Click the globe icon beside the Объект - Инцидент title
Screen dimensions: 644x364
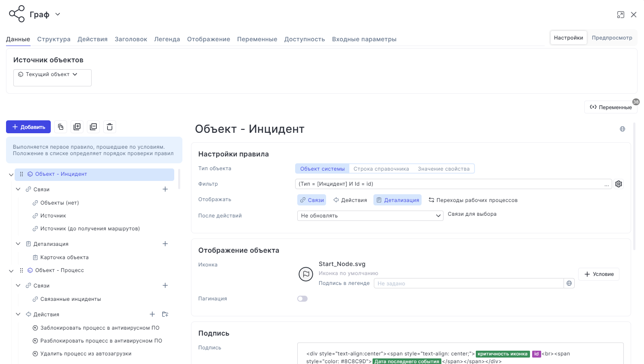click(622, 129)
